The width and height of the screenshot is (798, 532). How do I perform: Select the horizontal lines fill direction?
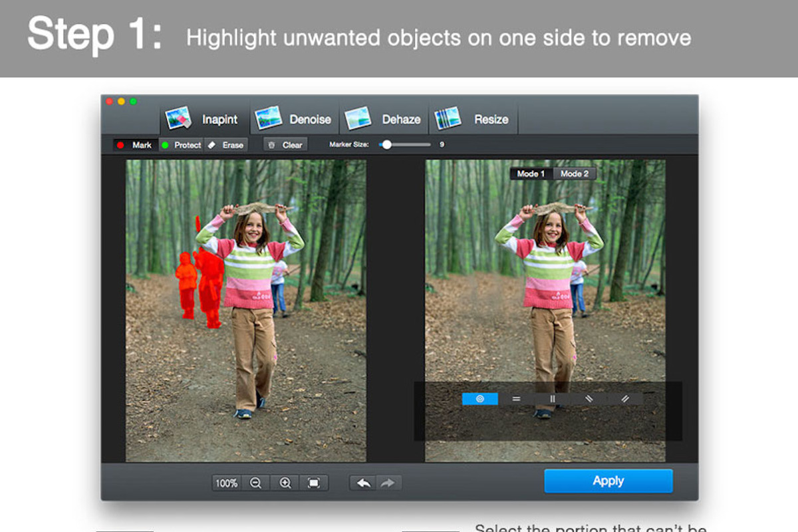coord(516,399)
